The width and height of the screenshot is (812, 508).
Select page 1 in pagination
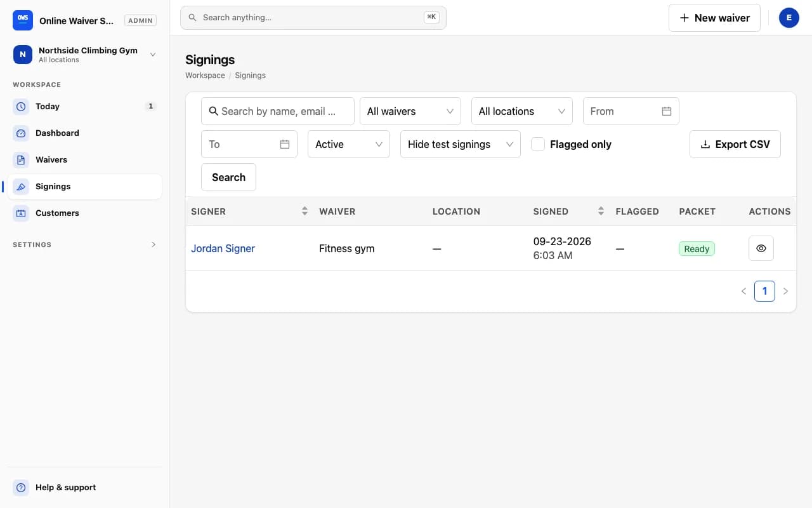[x=764, y=291]
